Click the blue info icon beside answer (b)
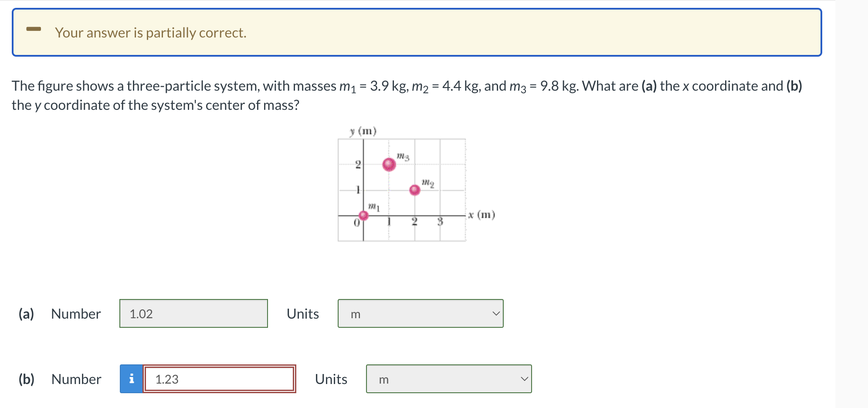This screenshot has width=868, height=408. [131, 379]
